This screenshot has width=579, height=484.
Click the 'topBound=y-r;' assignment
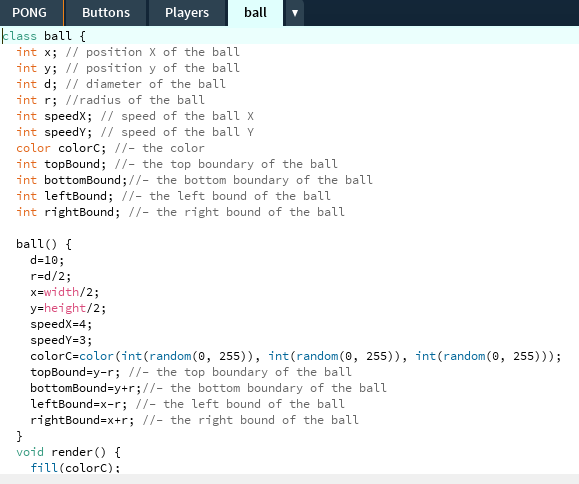tap(75, 372)
